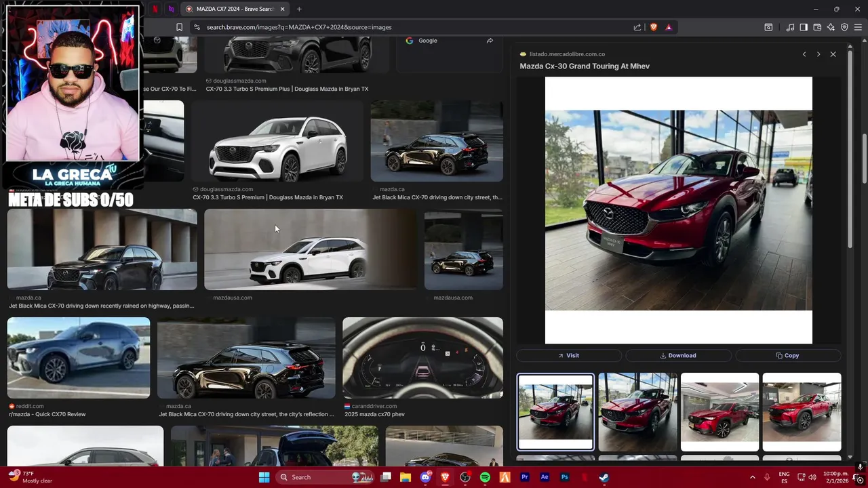The image size is (868, 488).
Task: Toggle the browser sidebar panel
Action: [804, 27]
